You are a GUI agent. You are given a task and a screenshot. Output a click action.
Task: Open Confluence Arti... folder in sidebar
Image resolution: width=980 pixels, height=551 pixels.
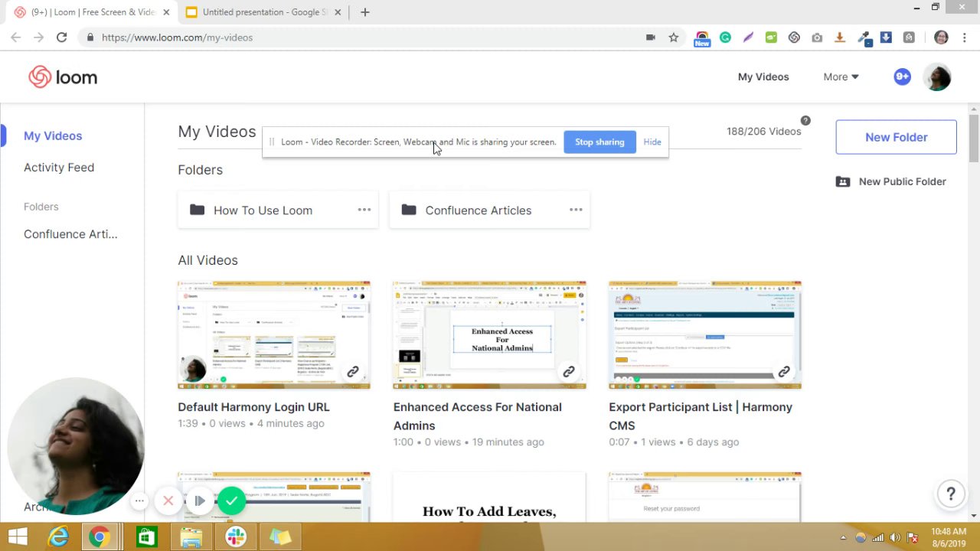tap(70, 234)
